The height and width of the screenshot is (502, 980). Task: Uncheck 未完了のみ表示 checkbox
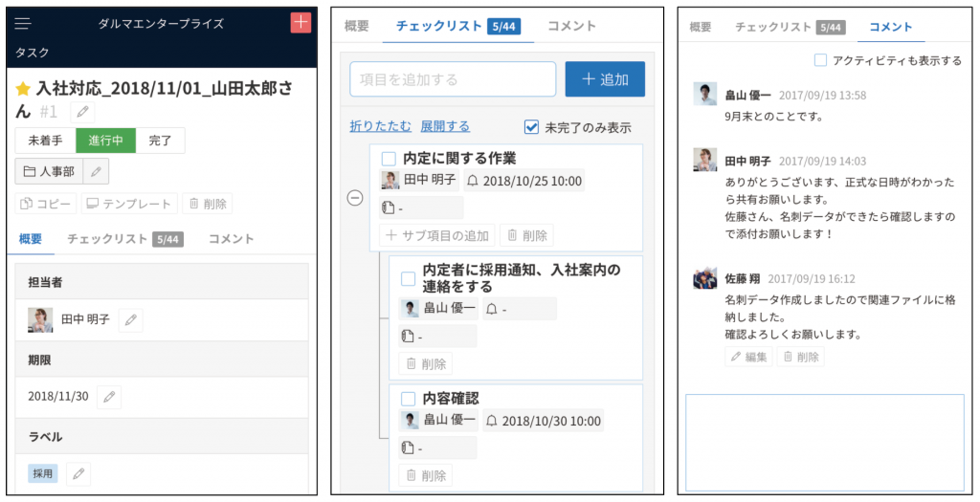point(532,127)
